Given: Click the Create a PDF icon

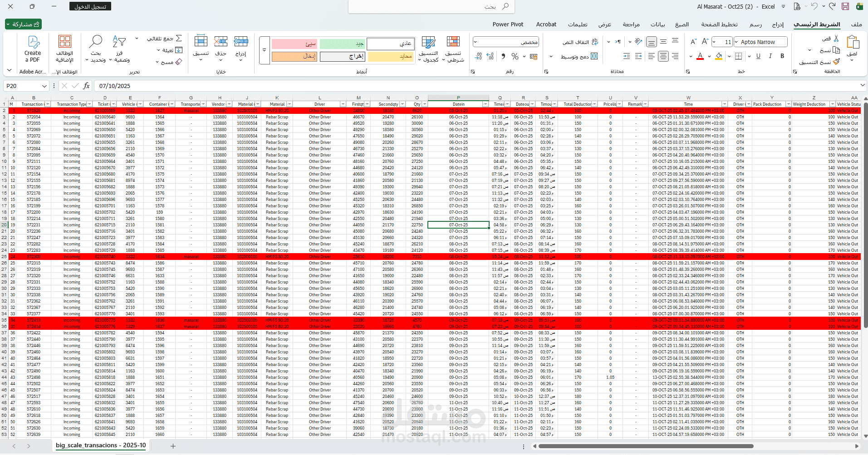Looking at the screenshot, I should [x=33, y=42].
